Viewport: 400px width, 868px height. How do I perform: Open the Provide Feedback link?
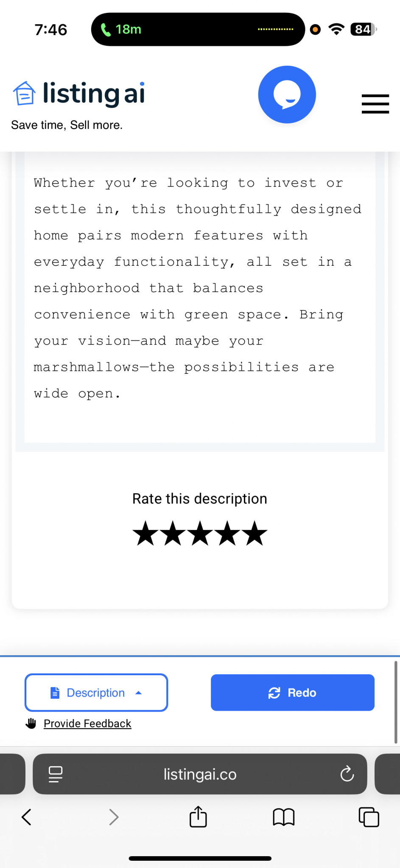[x=87, y=723]
